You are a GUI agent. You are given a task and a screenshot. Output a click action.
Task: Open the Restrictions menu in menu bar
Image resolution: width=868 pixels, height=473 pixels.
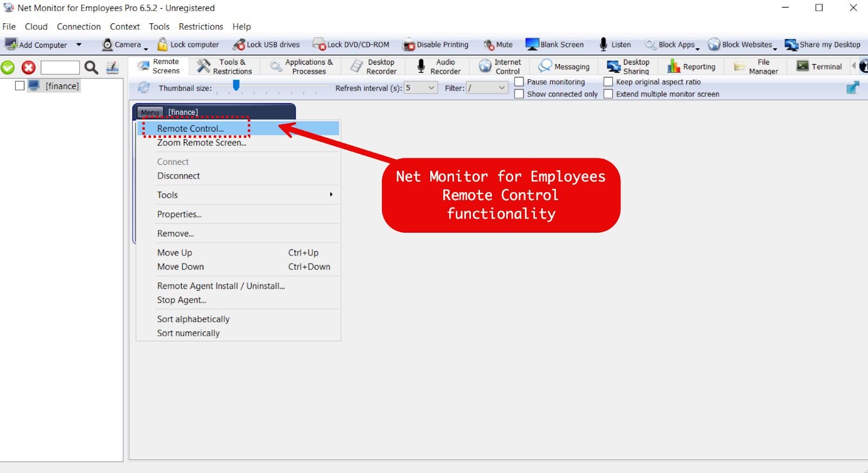pos(201,27)
